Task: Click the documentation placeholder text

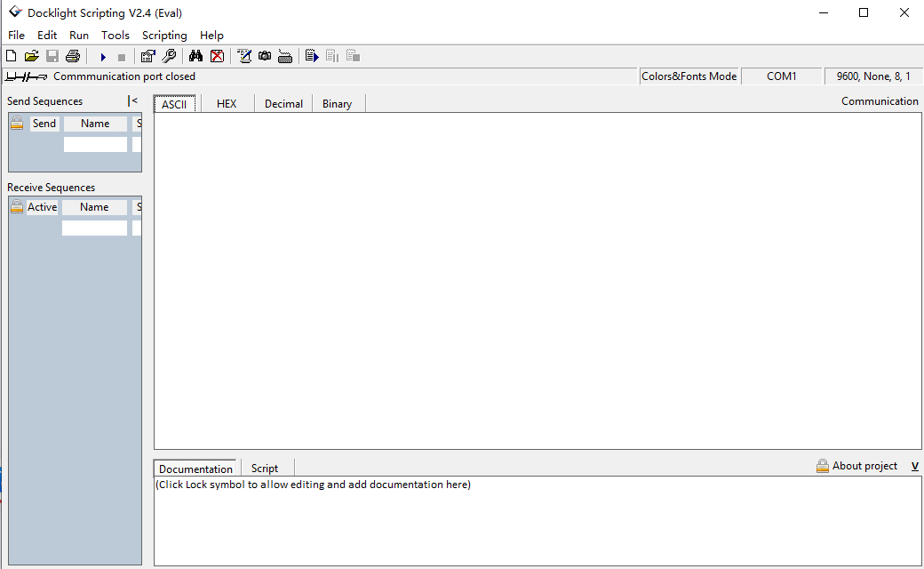Action: pos(313,485)
